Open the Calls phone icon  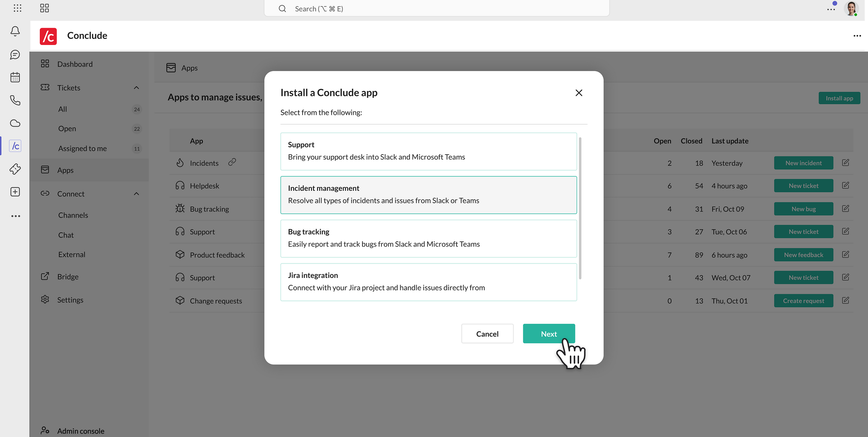click(x=15, y=100)
